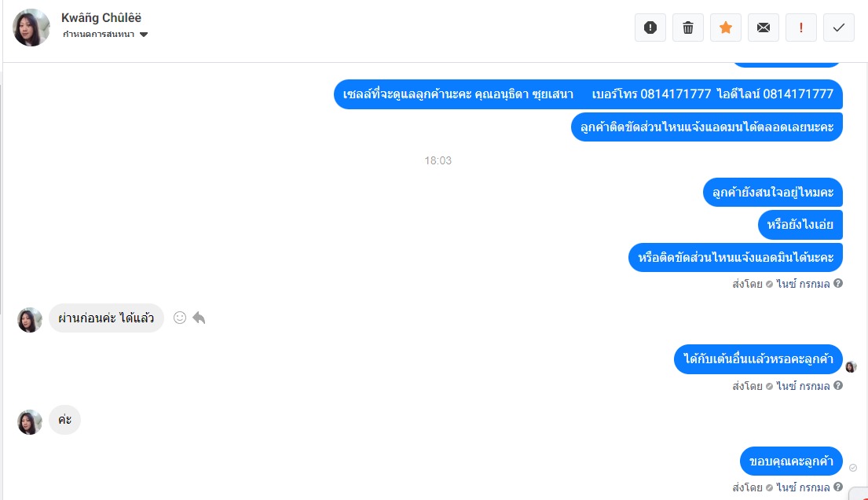Screen dimensions: 868x500
Task: Click the ผ่านก่อนค่ะ ได้แล้ว message bubble
Action: click(106, 318)
